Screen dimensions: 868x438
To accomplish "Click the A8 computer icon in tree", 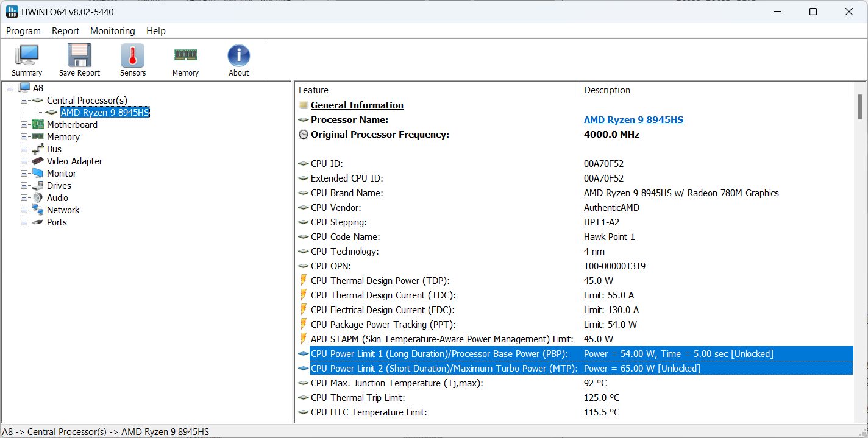I will pyautogui.click(x=24, y=88).
